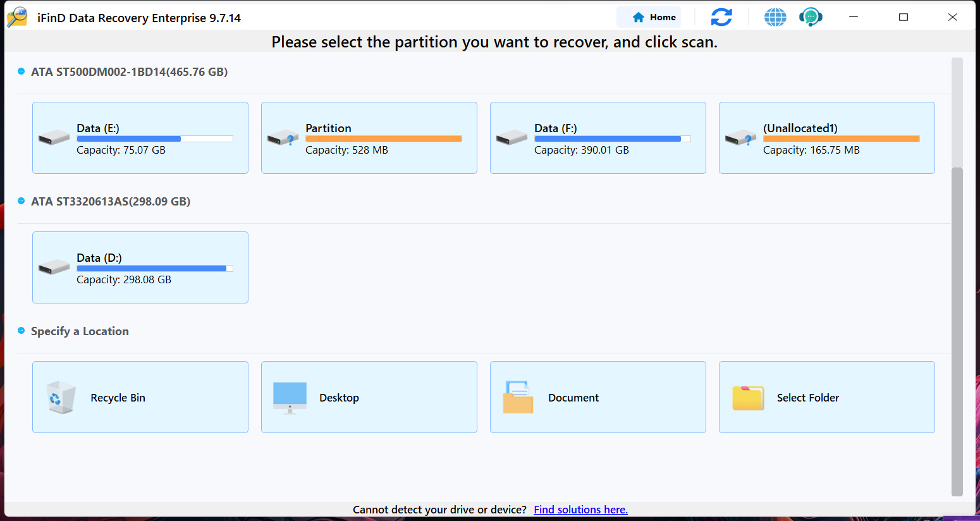Click the Desktop monitor icon

click(x=290, y=398)
